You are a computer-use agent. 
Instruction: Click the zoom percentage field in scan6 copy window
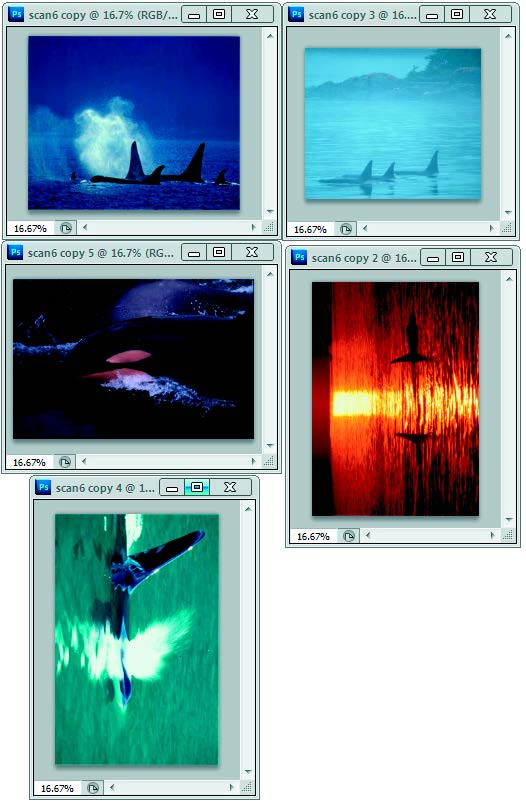[30, 228]
